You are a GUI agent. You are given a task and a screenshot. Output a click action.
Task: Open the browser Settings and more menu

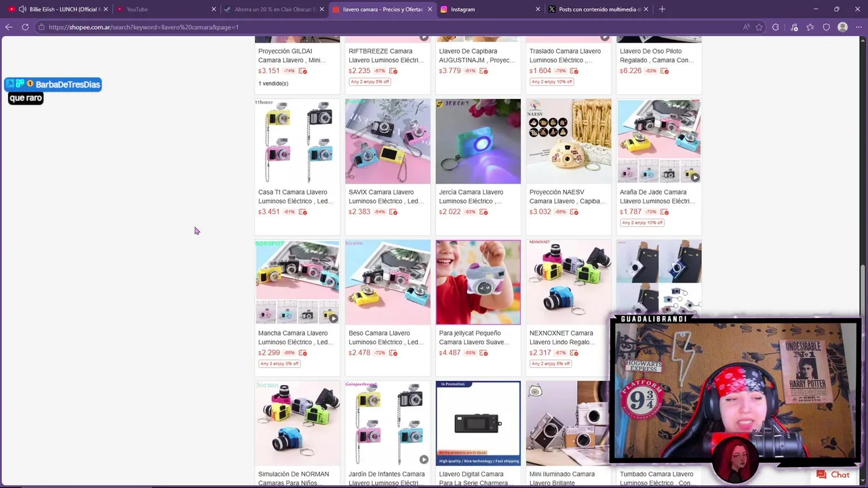click(859, 27)
